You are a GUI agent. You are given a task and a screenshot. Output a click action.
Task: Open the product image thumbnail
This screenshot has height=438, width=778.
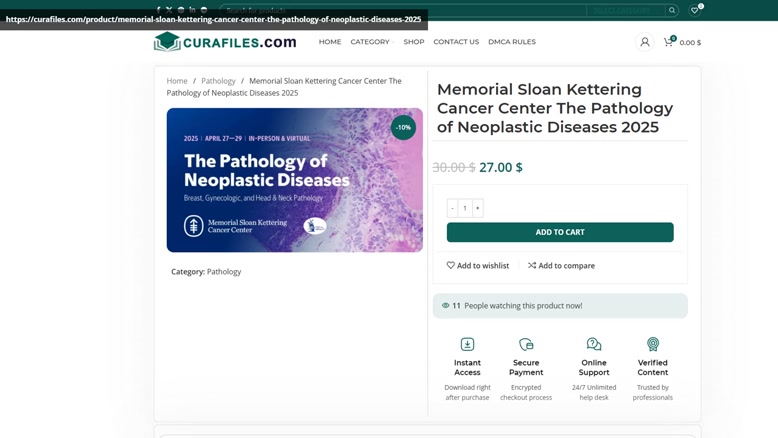(x=295, y=180)
